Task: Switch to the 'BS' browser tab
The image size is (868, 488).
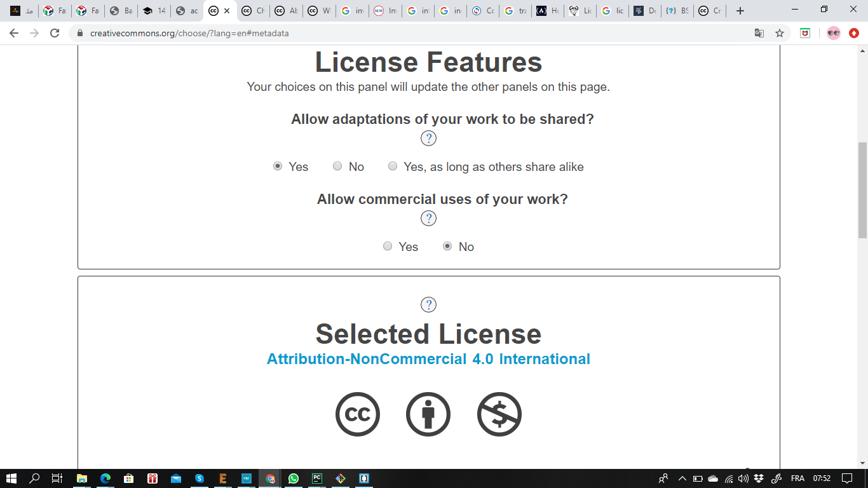Action: pyautogui.click(x=678, y=11)
